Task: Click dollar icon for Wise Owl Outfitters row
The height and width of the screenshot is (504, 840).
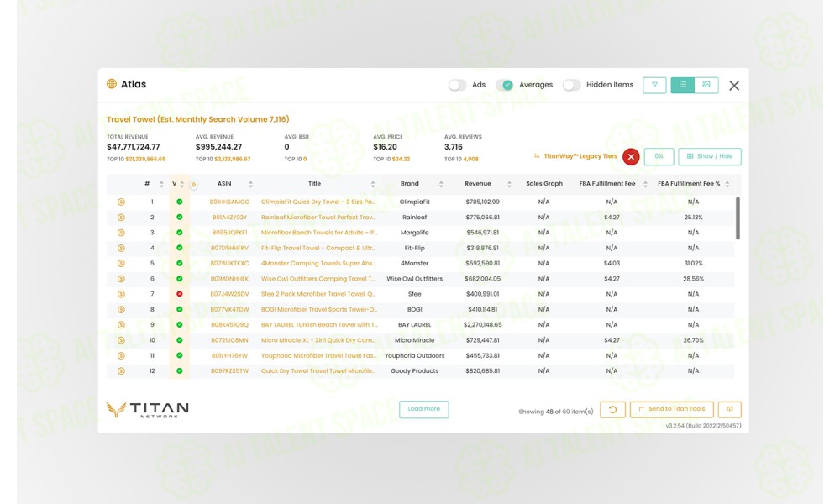Action: tap(121, 279)
